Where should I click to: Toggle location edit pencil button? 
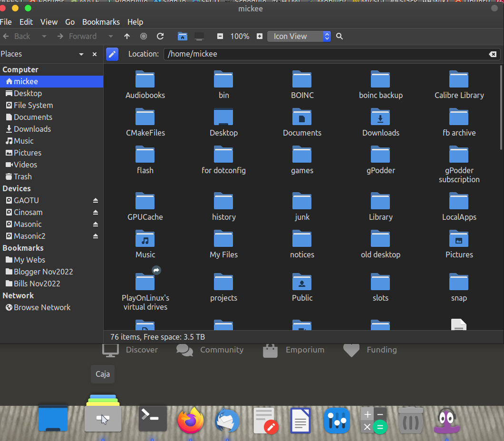[x=112, y=54]
